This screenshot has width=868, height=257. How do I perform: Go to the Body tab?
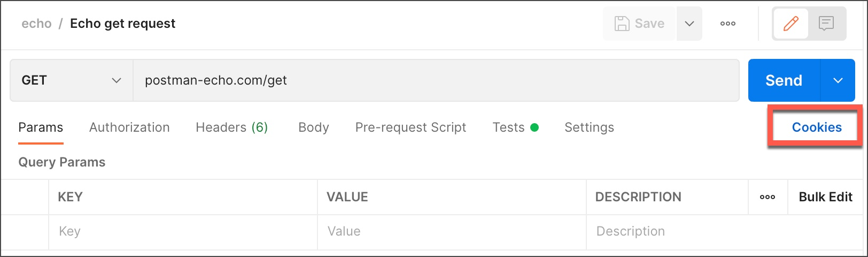[x=314, y=127]
